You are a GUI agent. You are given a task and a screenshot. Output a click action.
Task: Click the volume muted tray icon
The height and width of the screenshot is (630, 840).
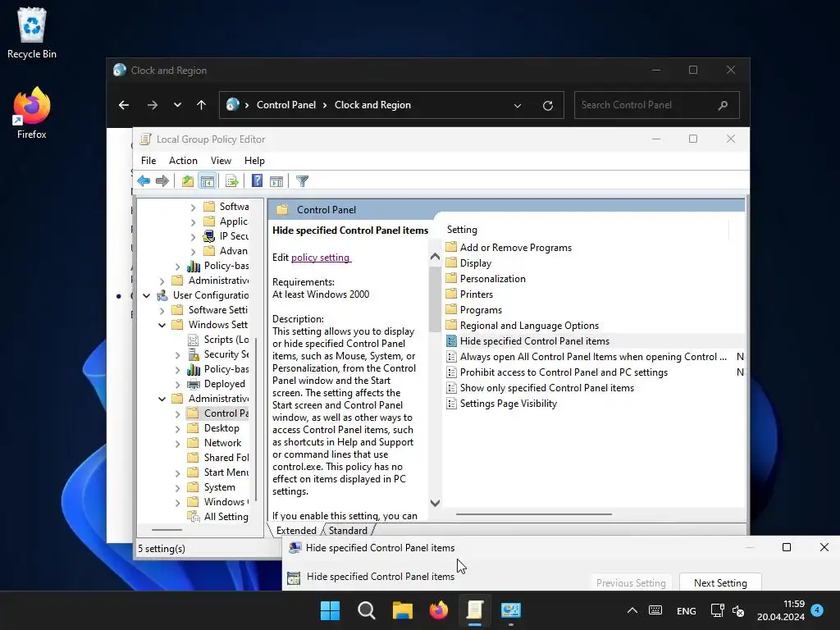click(738, 610)
